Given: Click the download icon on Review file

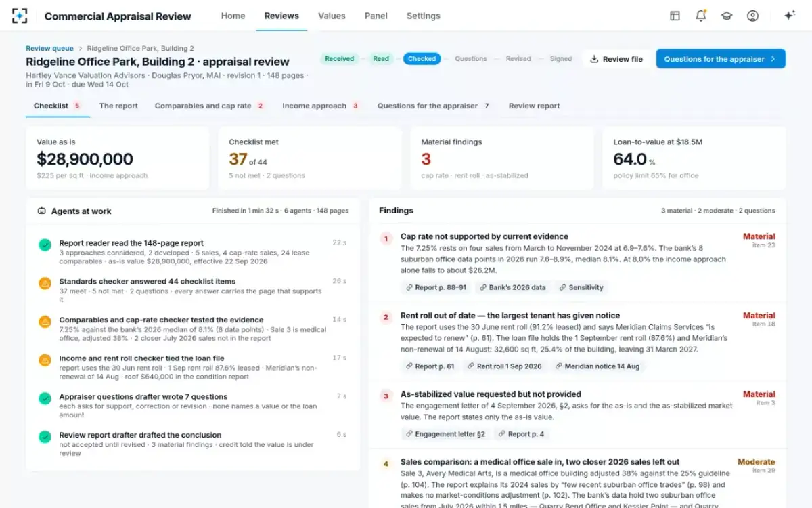Looking at the screenshot, I should click(x=594, y=59).
